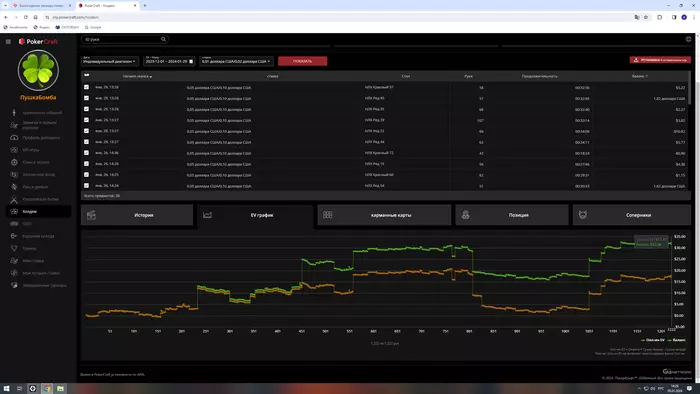The height and width of the screenshot is (394, 700).
Task: Open File Explorer from the taskbar
Action: click(x=60, y=389)
